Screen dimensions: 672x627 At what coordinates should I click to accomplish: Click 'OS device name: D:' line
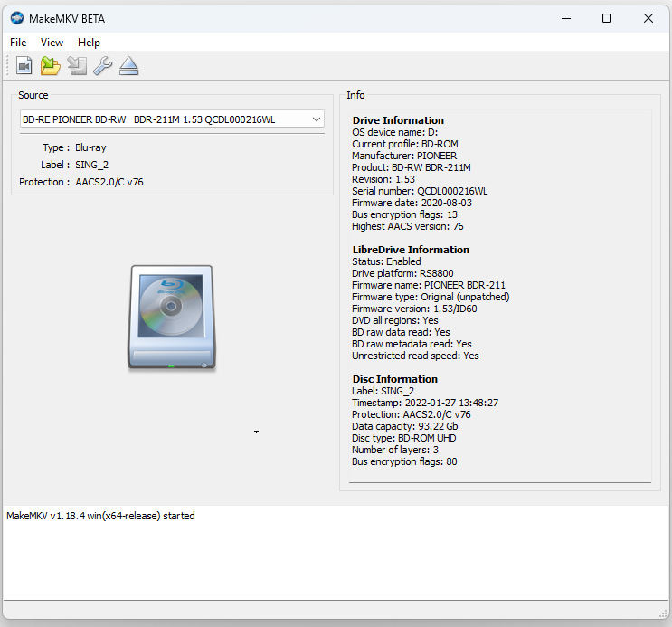tap(394, 132)
